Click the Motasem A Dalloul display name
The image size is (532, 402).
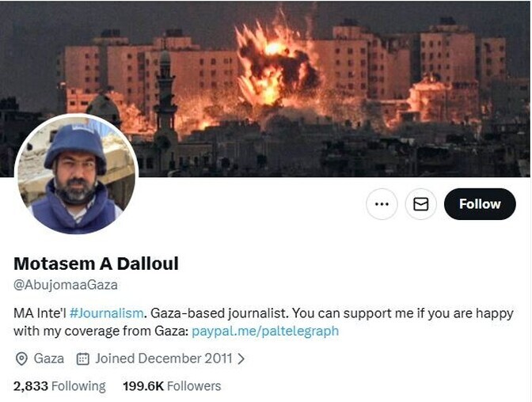coord(96,264)
